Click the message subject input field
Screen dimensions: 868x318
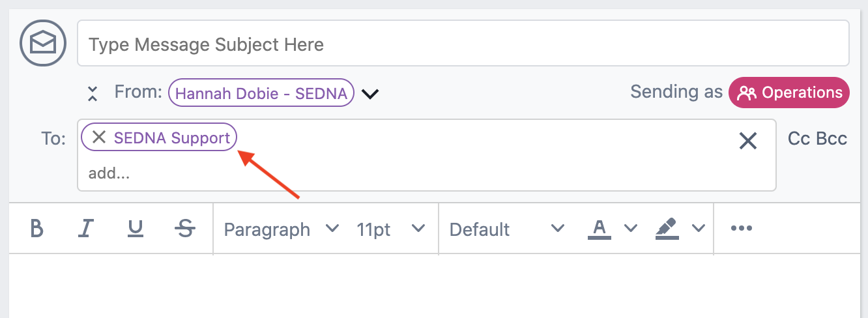click(463, 44)
